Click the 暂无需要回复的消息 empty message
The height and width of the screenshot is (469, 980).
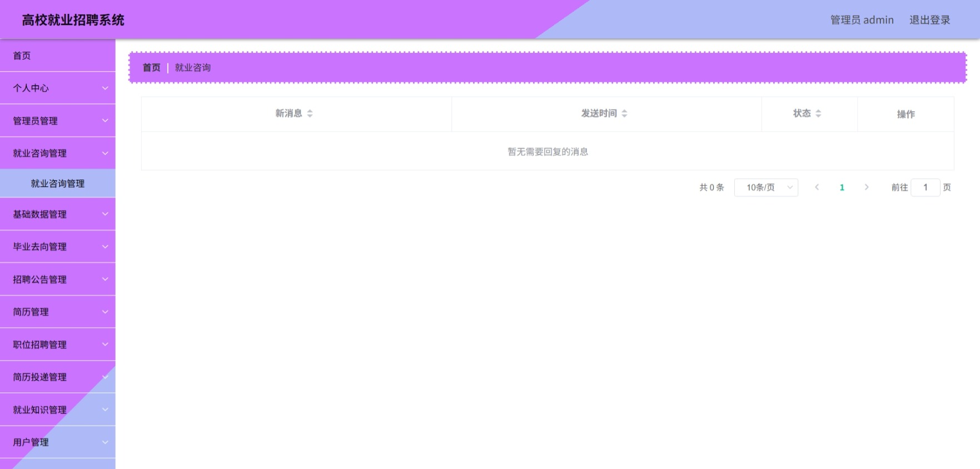coord(548,152)
